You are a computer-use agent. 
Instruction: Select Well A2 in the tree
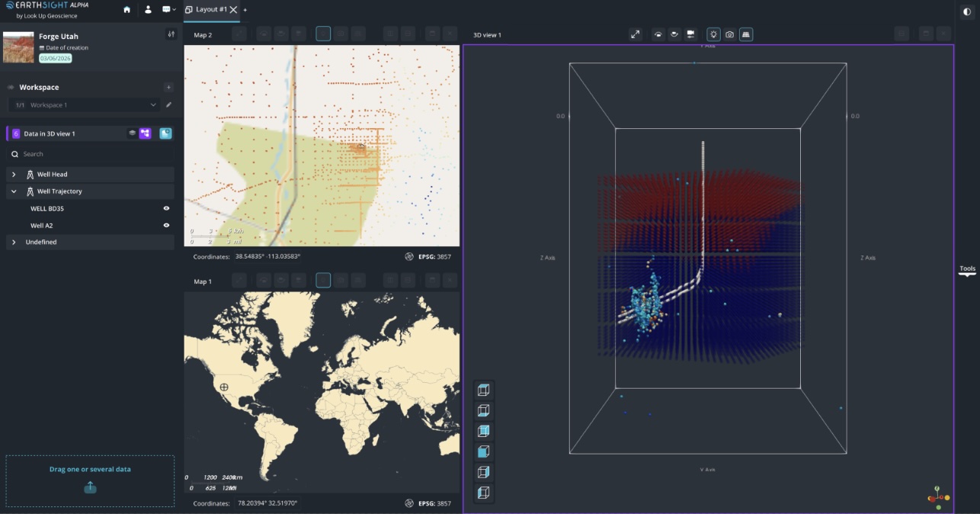41,226
